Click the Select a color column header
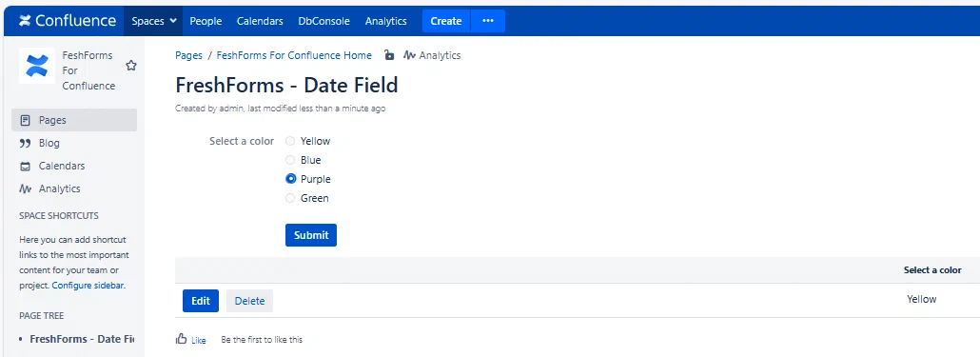This screenshot has height=357, width=980. (x=932, y=270)
